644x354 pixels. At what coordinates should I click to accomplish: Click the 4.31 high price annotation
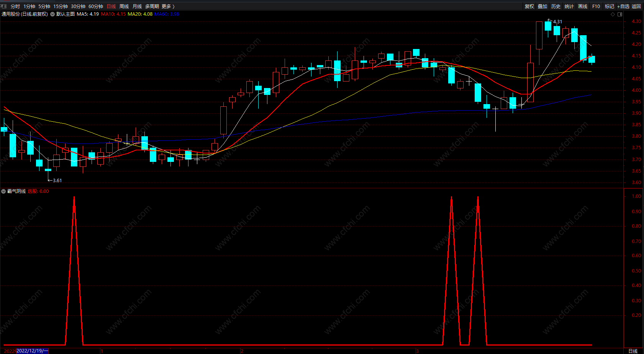[x=558, y=22]
